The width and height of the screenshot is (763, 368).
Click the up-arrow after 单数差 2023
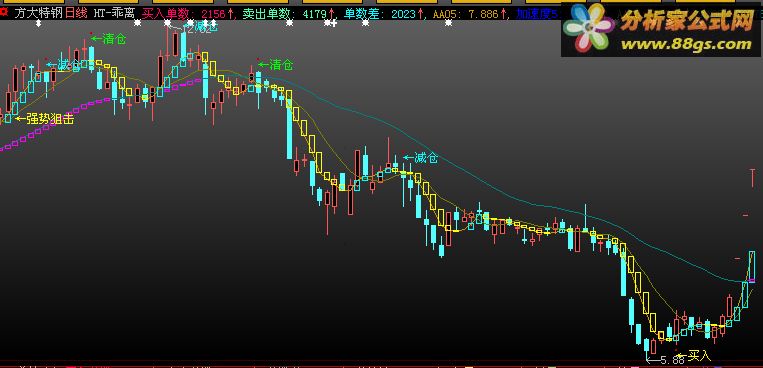(x=420, y=14)
